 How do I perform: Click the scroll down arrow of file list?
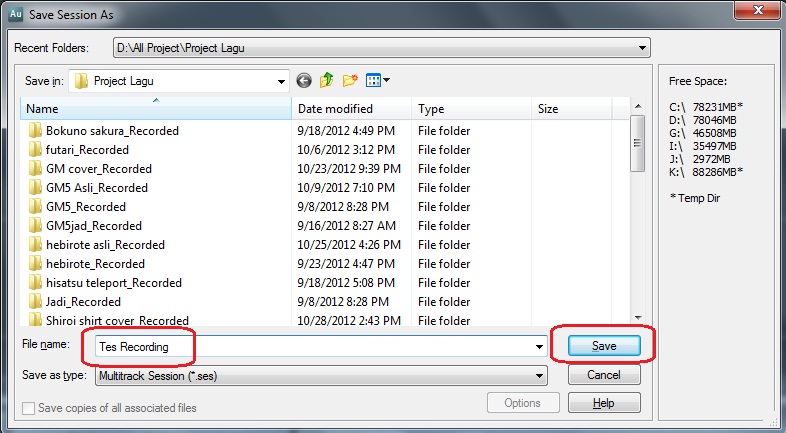click(x=638, y=318)
